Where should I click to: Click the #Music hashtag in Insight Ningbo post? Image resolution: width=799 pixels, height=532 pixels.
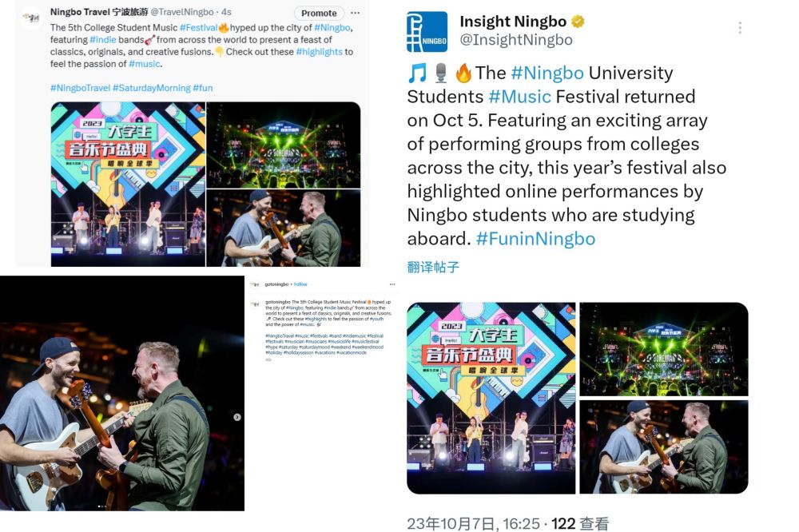(520, 97)
